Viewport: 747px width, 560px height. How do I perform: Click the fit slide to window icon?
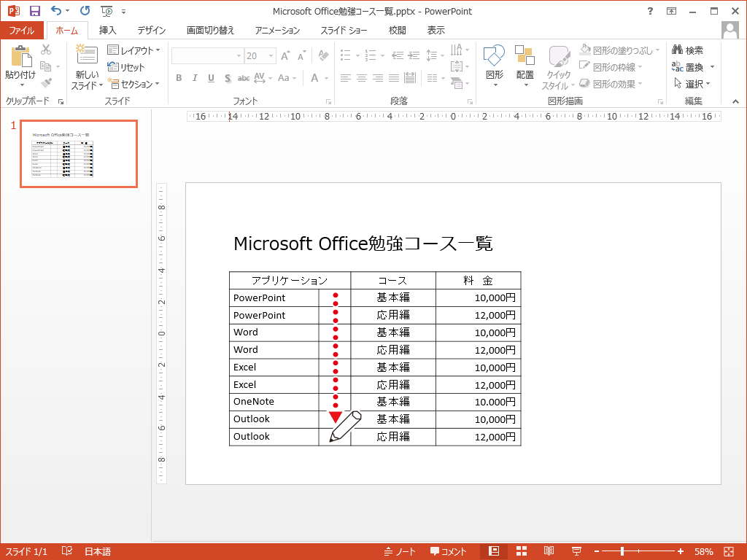729,551
